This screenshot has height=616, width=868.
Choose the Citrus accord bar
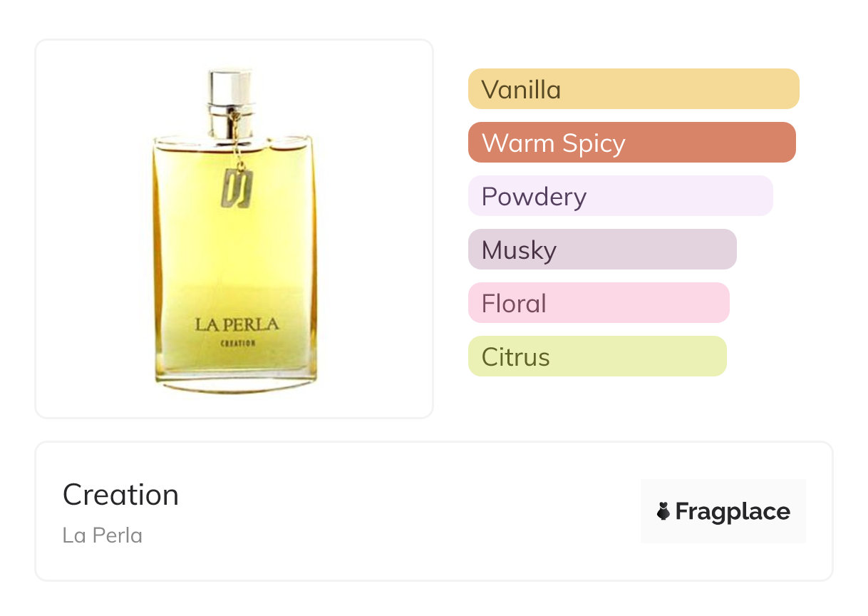[597, 356]
